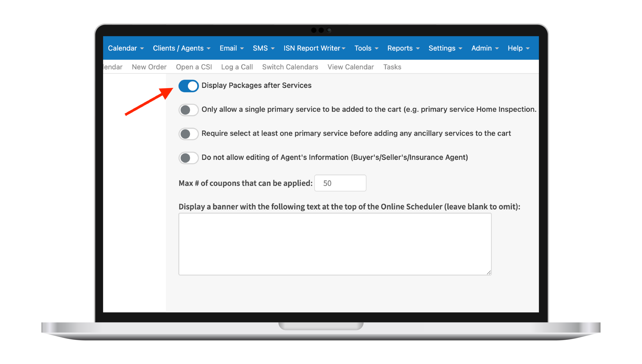The image size is (642, 364).
Task: Disable the Display Packages after Services toggle
Action: 188,86
